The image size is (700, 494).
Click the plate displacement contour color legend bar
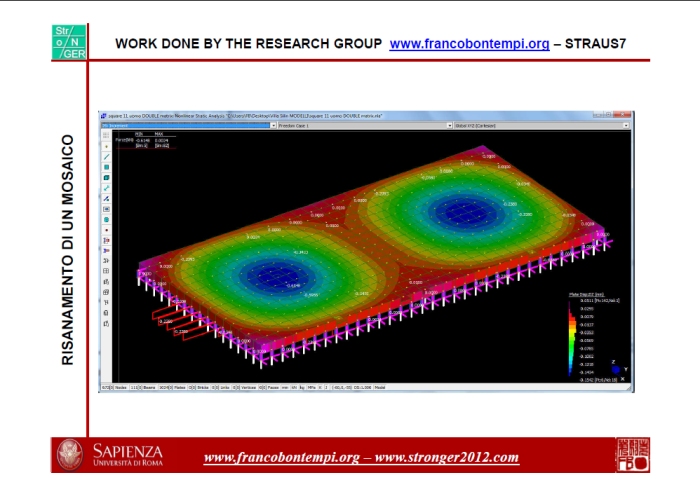click(574, 340)
